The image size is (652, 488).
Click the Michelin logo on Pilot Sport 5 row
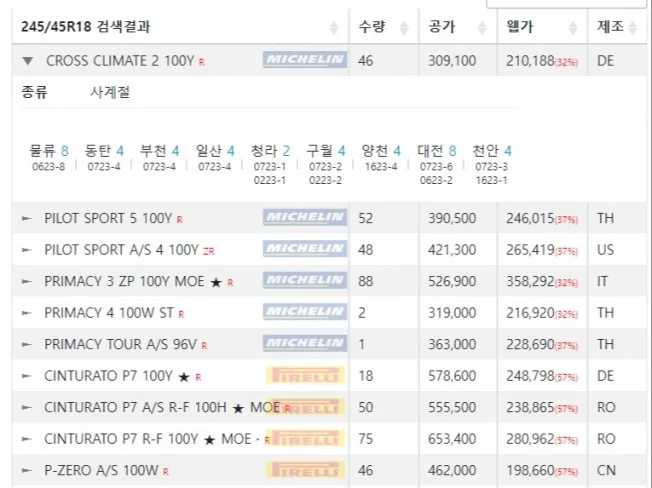305,217
